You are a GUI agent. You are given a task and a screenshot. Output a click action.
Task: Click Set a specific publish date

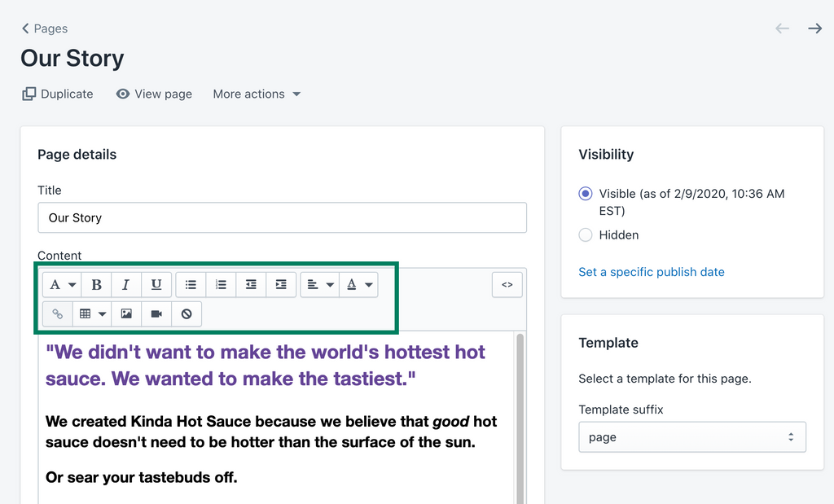pyautogui.click(x=652, y=272)
